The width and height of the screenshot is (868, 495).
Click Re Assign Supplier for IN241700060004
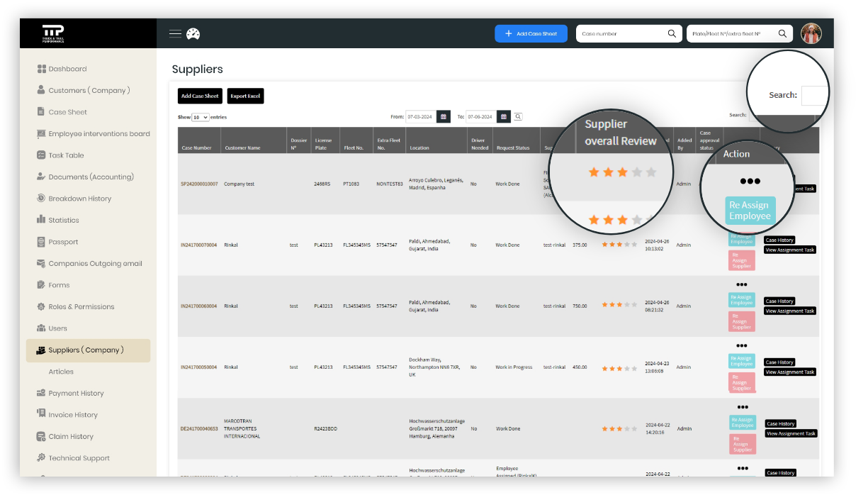pos(741,321)
